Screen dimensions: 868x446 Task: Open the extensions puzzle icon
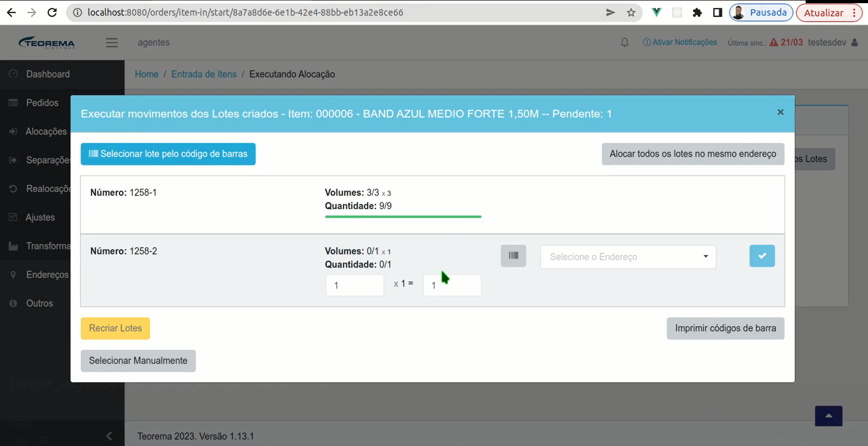697,13
